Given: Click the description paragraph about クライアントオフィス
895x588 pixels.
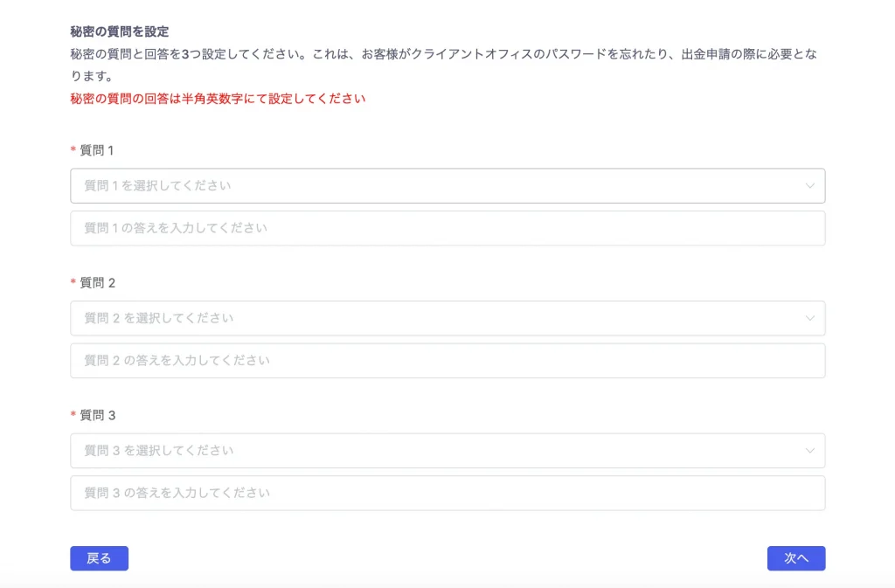Looking at the screenshot, I should [444, 65].
